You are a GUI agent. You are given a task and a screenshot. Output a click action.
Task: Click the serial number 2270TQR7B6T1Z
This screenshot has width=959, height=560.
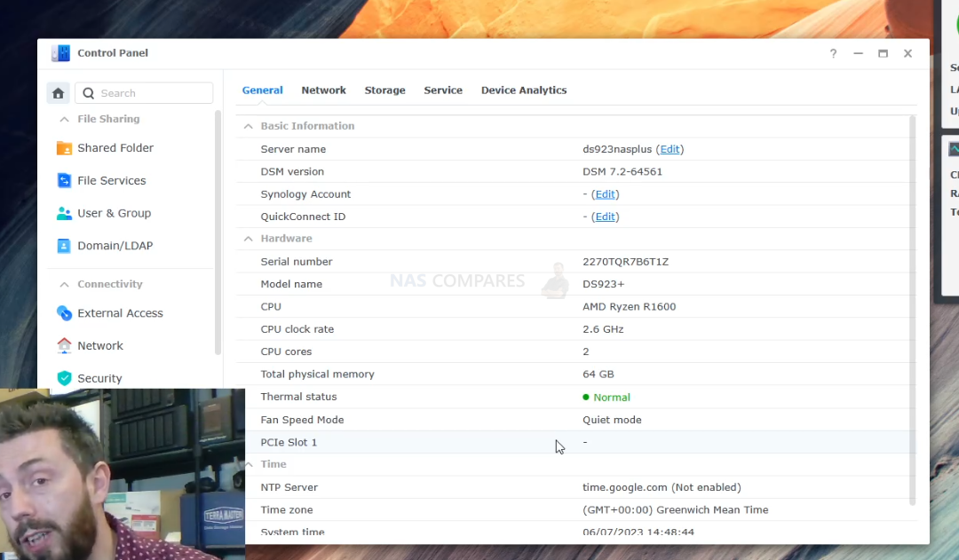tap(626, 262)
